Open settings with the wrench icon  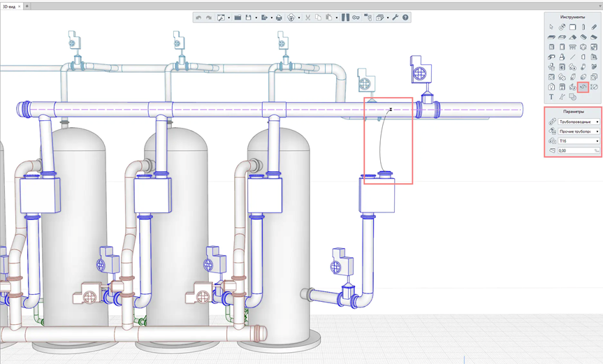coord(395,17)
